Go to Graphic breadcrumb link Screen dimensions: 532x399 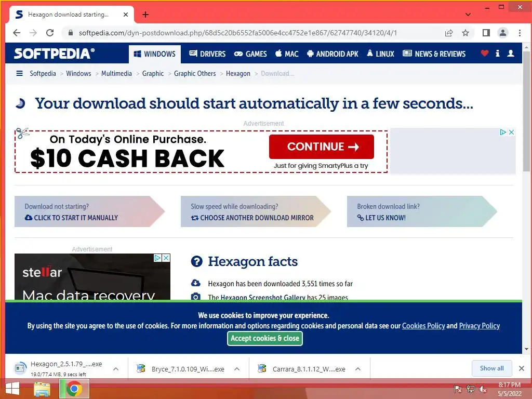pyautogui.click(x=153, y=74)
